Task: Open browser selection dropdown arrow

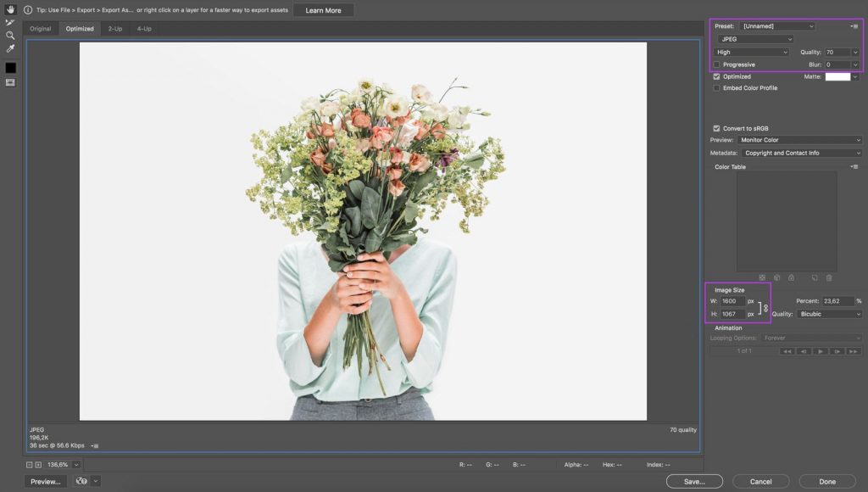Action: coord(95,481)
